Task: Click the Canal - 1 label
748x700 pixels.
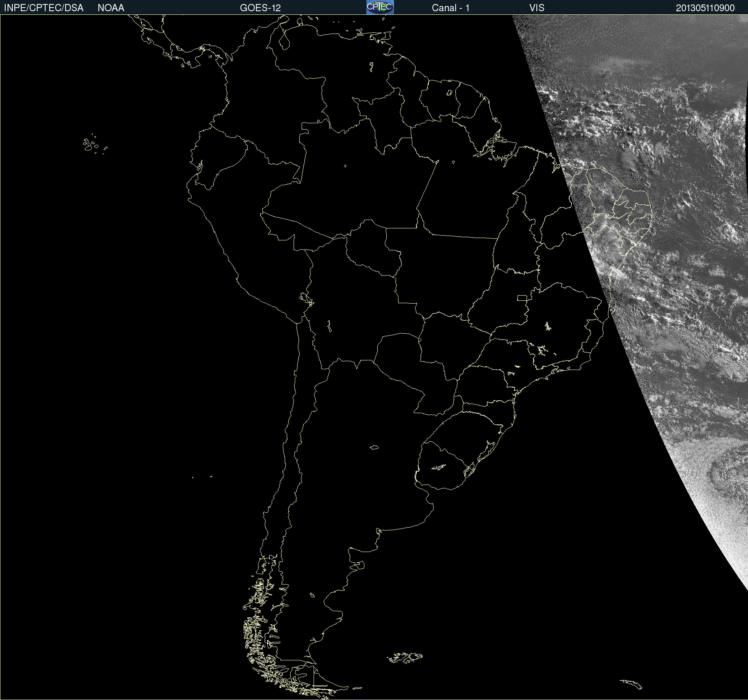Action: pos(451,8)
